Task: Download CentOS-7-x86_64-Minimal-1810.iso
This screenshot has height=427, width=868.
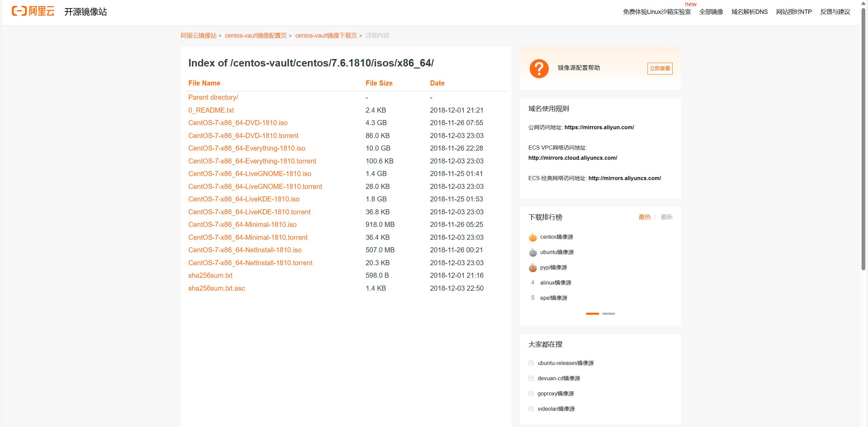Action: (242, 225)
